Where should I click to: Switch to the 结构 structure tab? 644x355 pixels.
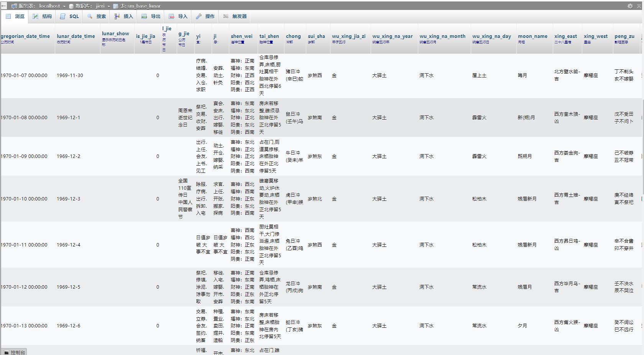tap(42, 16)
